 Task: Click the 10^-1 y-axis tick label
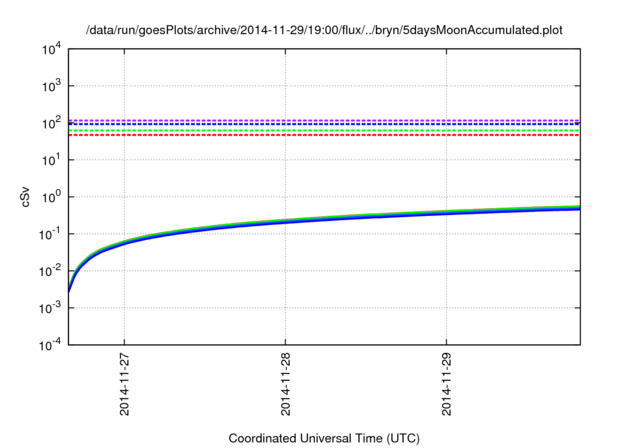[x=50, y=235]
